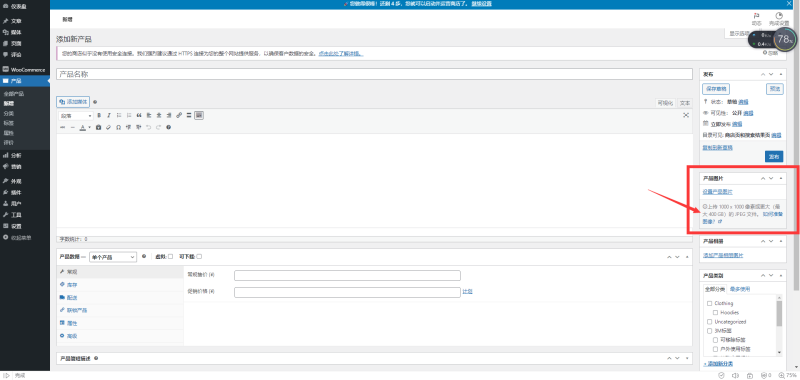Image resolution: width=800 pixels, height=380 pixels.
Task: Click the toolbar toggle icon in the editor
Action: tap(199, 115)
